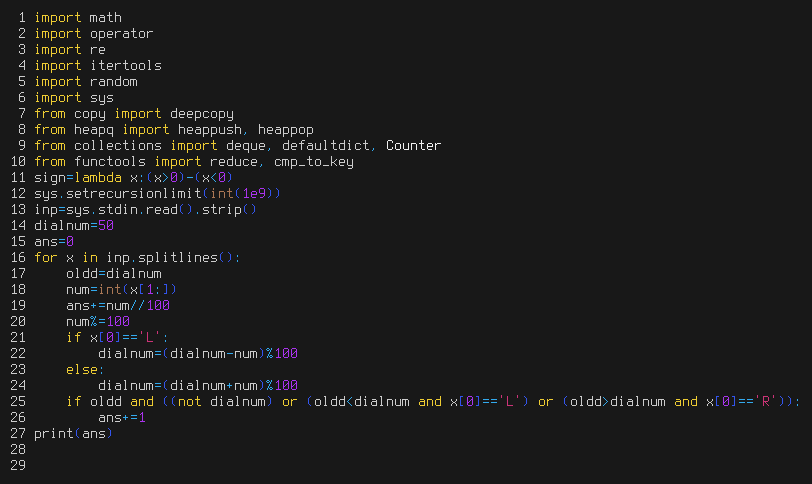Image resolution: width=812 pixels, height=484 pixels.
Task: Click 'lambda' keyword on line 11
Action: click(98, 178)
